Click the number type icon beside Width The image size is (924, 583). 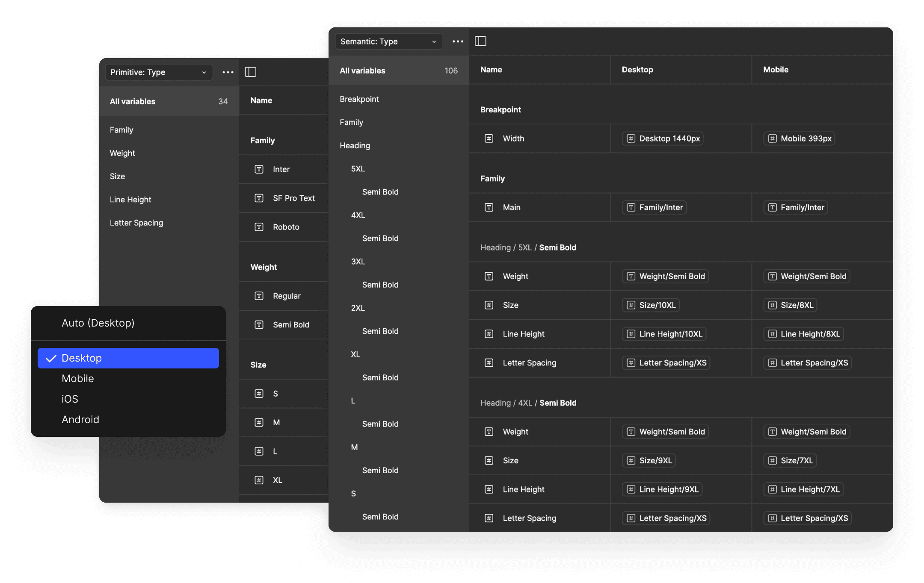(489, 138)
